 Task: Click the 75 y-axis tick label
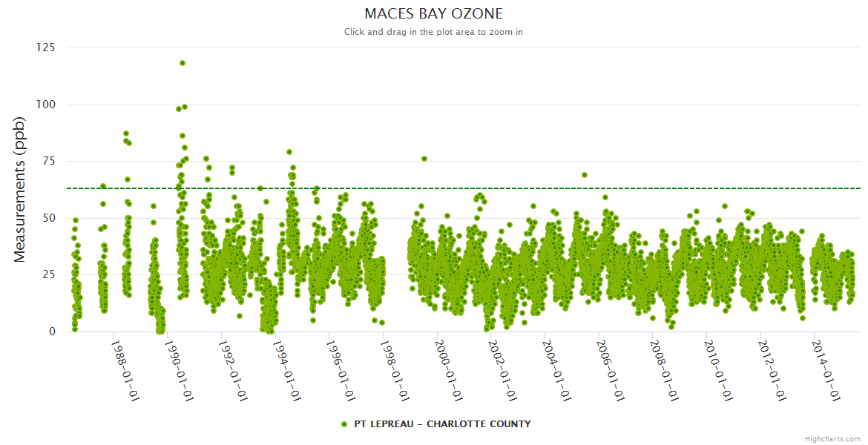[48, 162]
